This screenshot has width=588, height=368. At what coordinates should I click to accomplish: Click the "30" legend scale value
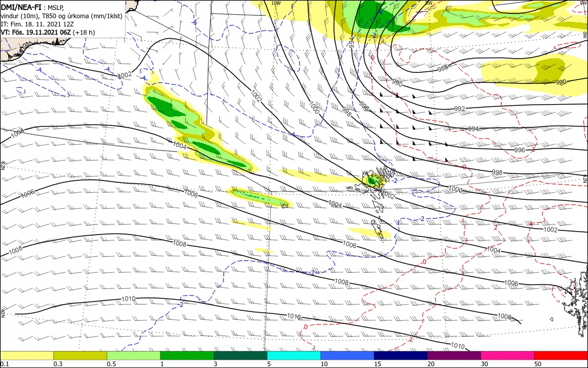click(485, 364)
